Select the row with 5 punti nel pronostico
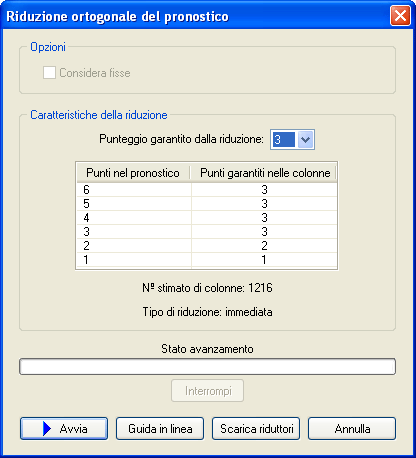The image size is (416, 458). [x=207, y=204]
